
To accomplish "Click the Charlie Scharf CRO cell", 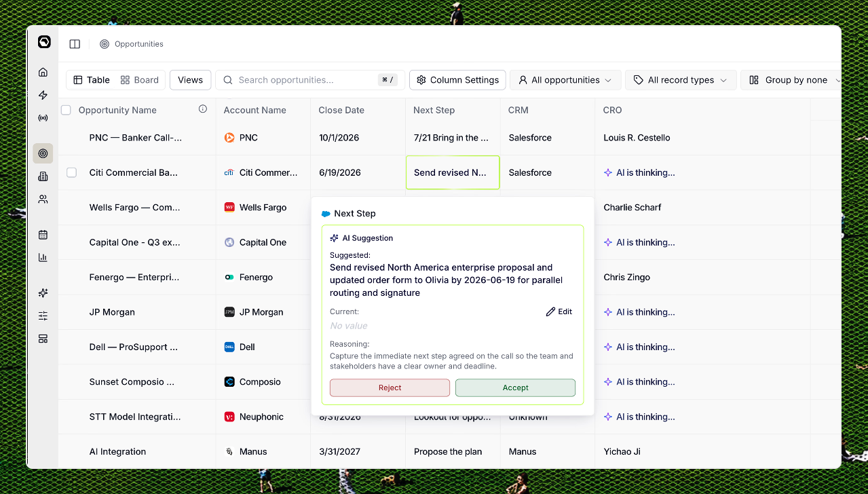I will click(x=633, y=208).
